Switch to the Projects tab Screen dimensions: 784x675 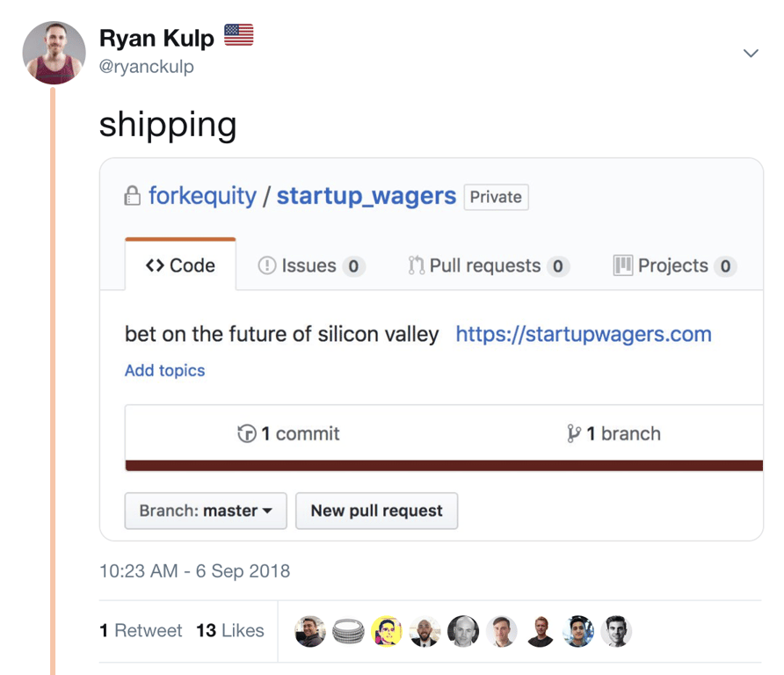tap(673, 265)
